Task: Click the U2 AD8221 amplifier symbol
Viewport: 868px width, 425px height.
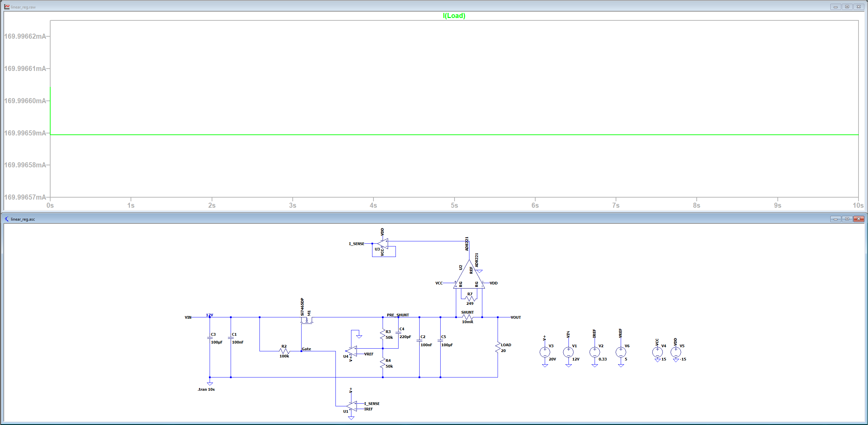Action: 469,276
